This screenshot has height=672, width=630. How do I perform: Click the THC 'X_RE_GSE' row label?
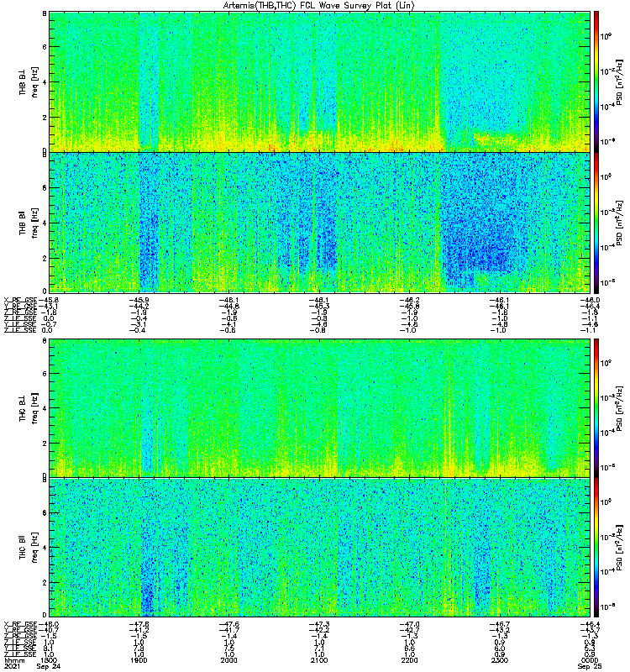point(20,624)
